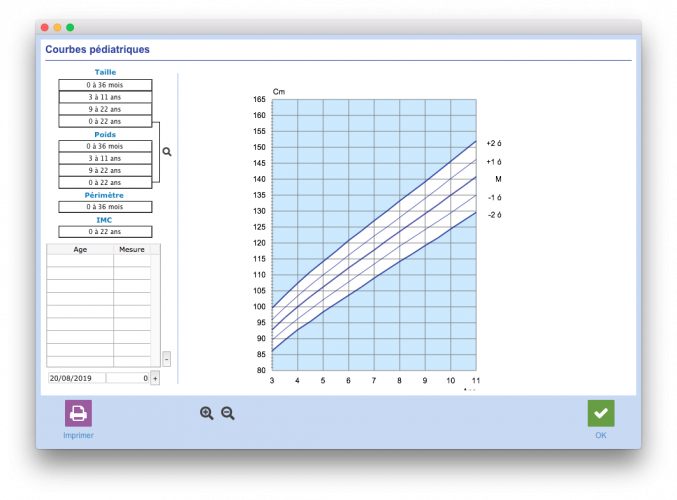Click the +1 σ curve label
The image size is (677, 500).
tap(494, 162)
